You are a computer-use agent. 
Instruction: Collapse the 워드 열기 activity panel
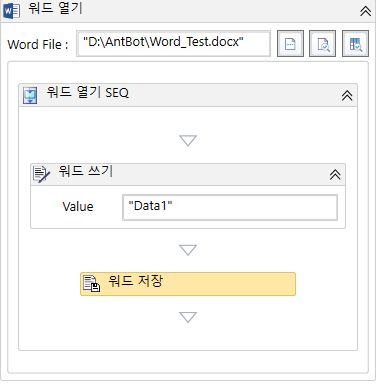pyautogui.click(x=366, y=11)
